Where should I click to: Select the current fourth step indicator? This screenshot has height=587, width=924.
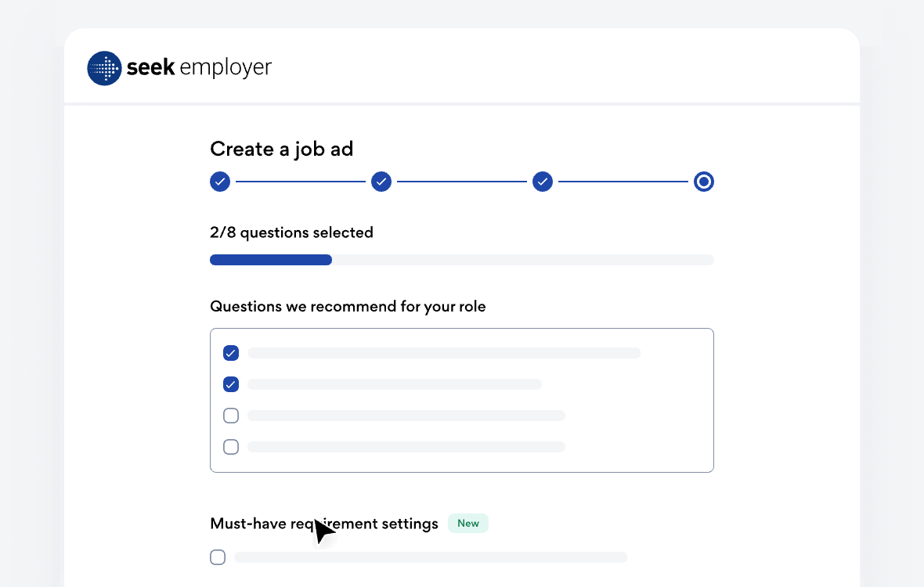pos(704,182)
